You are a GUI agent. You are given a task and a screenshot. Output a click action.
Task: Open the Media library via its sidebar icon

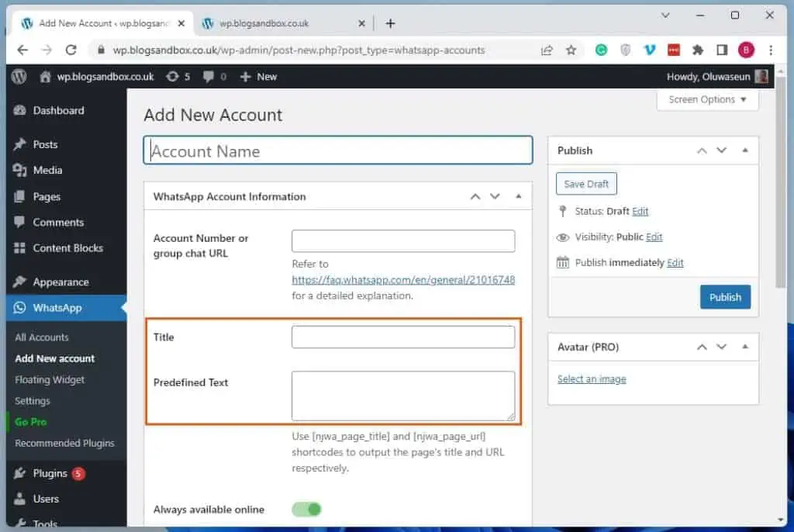click(19, 170)
